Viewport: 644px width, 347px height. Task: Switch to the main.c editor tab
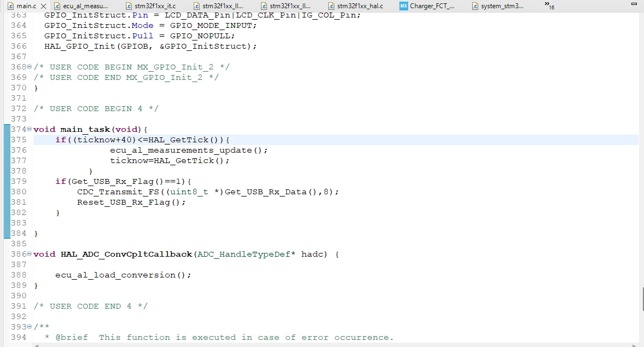[x=26, y=6]
